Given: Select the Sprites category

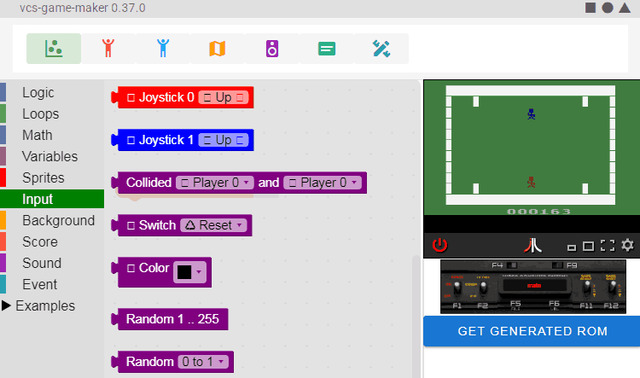Looking at the screenshot, I should point(43,178).
